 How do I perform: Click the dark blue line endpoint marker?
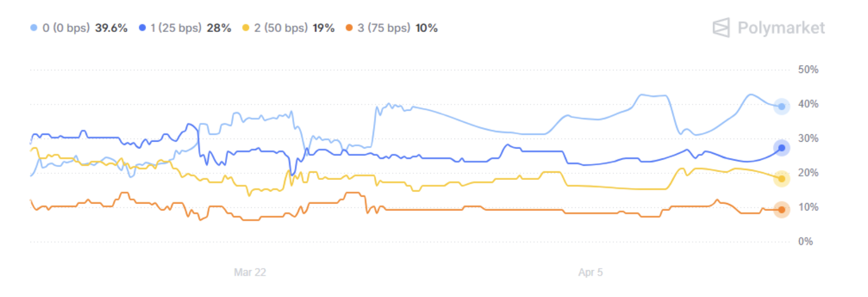tap(781, 148)
